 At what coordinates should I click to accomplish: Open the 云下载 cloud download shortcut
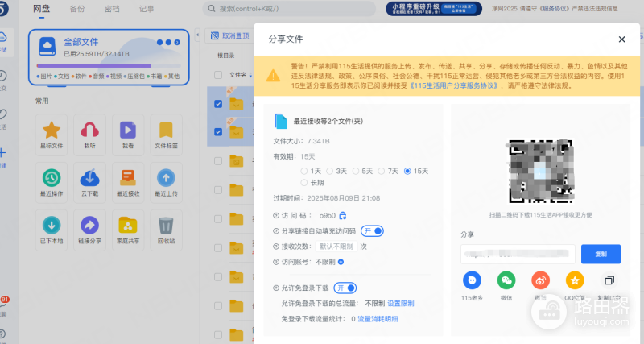point(89,183)
